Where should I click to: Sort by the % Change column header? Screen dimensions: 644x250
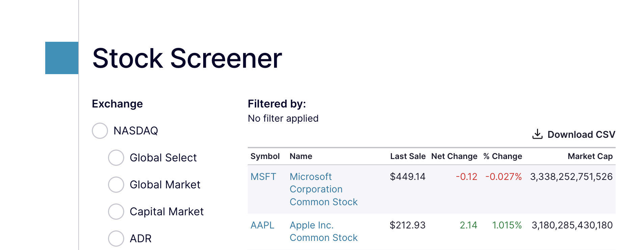pos(503,156)
